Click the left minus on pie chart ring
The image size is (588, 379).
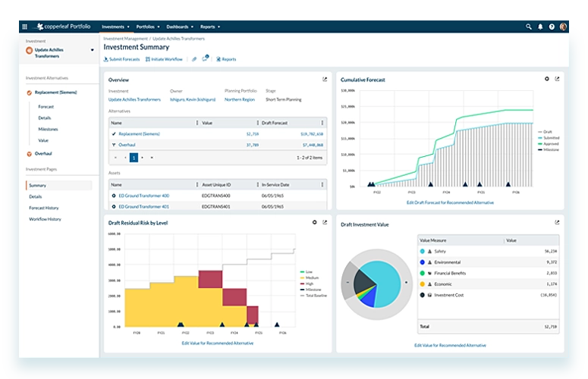tap(347, 283)
